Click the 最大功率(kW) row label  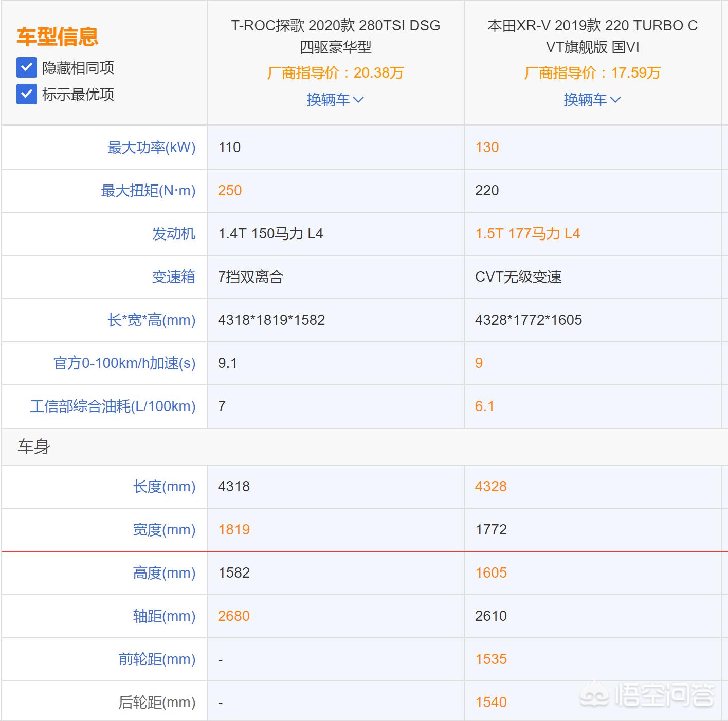(152, 147)
